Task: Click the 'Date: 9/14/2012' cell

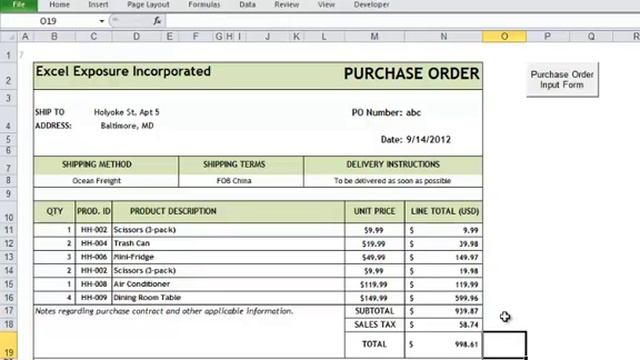Action: 416,140
